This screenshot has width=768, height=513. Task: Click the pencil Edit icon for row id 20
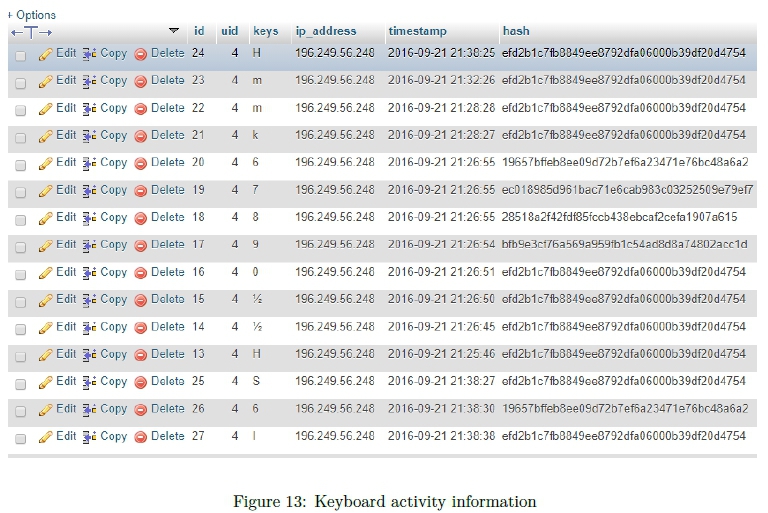tap(45, 163)
